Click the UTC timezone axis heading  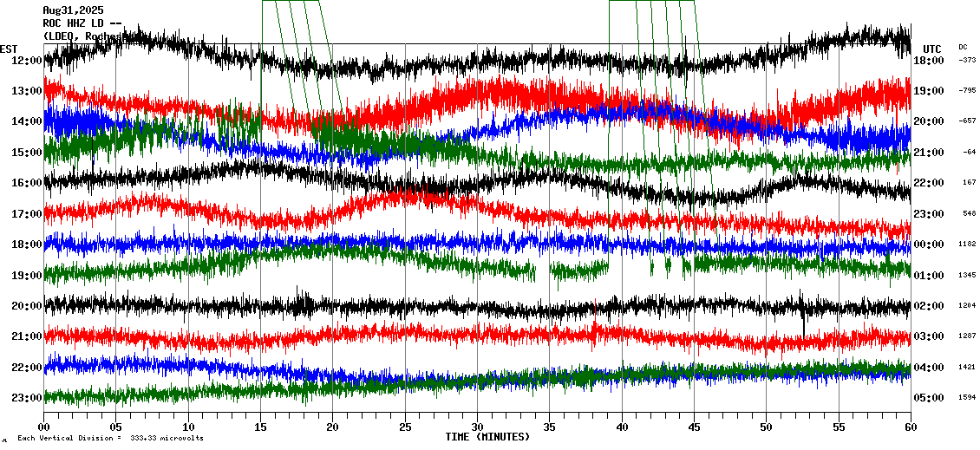[932, 49]
